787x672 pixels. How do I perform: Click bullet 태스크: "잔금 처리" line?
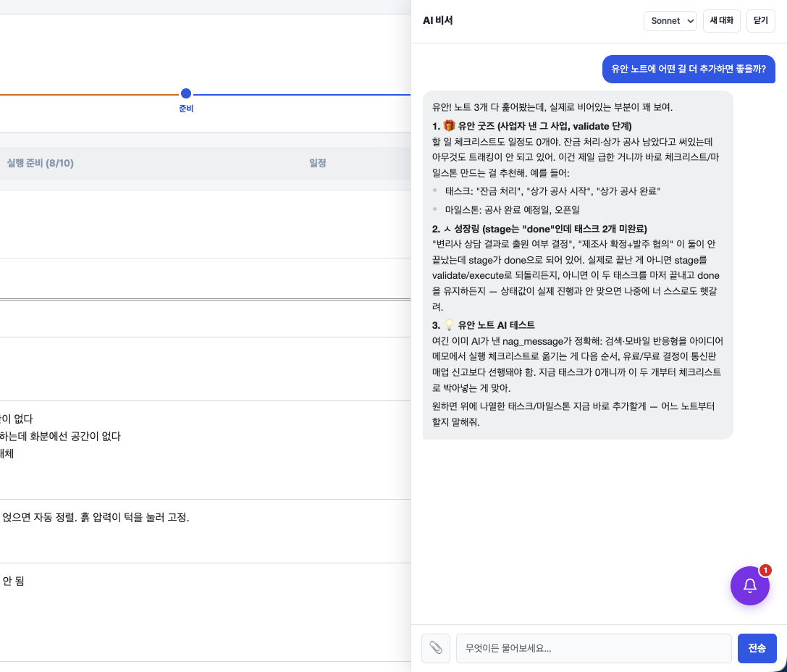552,190
